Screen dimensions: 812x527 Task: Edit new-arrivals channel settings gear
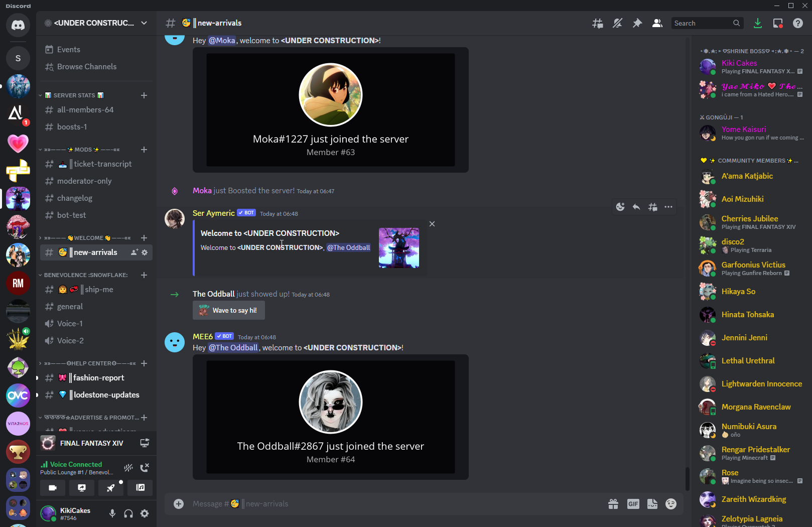click(x=145, y=252)
